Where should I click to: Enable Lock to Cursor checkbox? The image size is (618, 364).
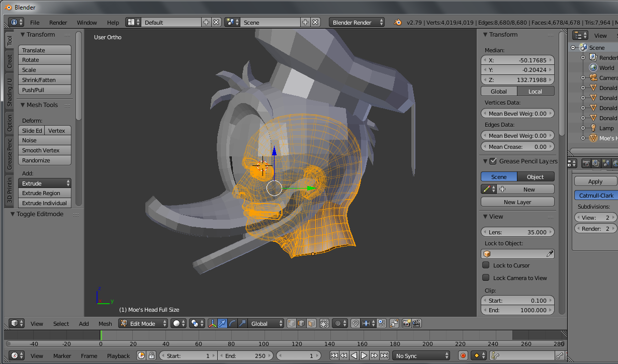pos(486,265)
